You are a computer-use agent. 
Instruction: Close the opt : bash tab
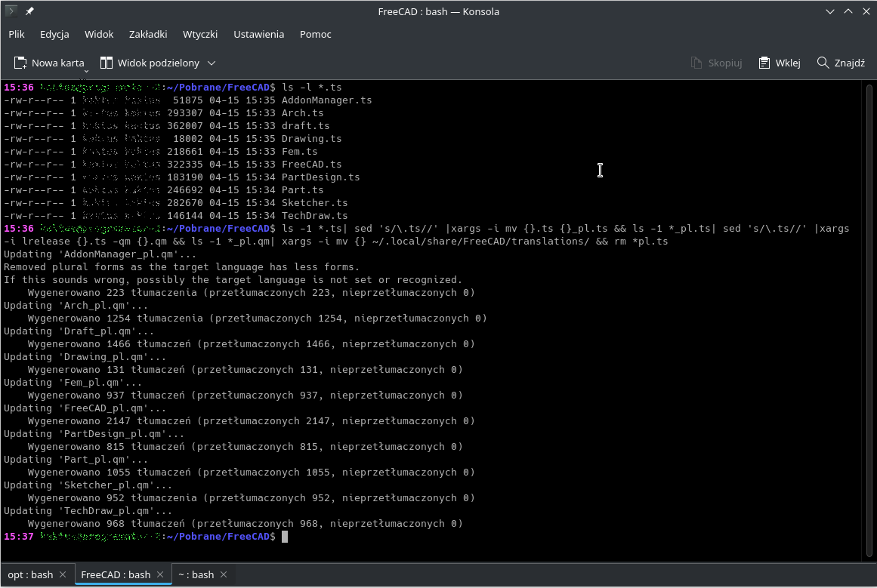(x=63, y=574)
